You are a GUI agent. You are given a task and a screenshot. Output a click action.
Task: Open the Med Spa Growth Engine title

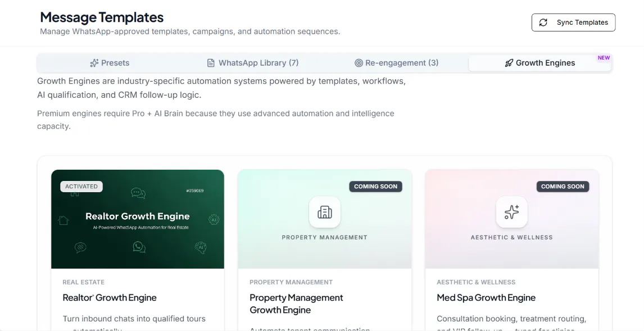coord(486,297)
